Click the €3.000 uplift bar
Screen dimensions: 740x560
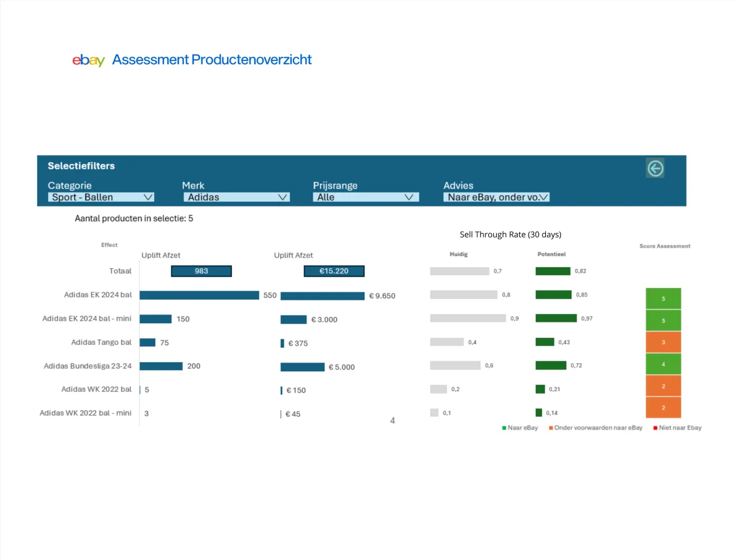pos(294,319)
